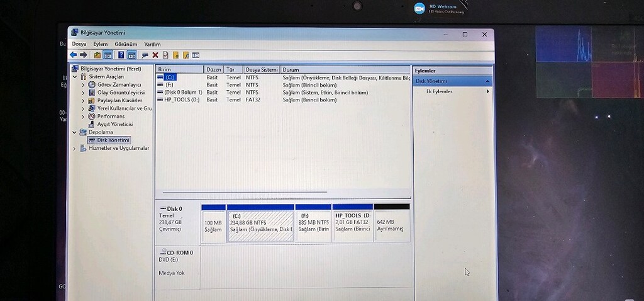Sort by the Düzen column header
This screenshot has height=301, width=644.
[x=214, y=69]
